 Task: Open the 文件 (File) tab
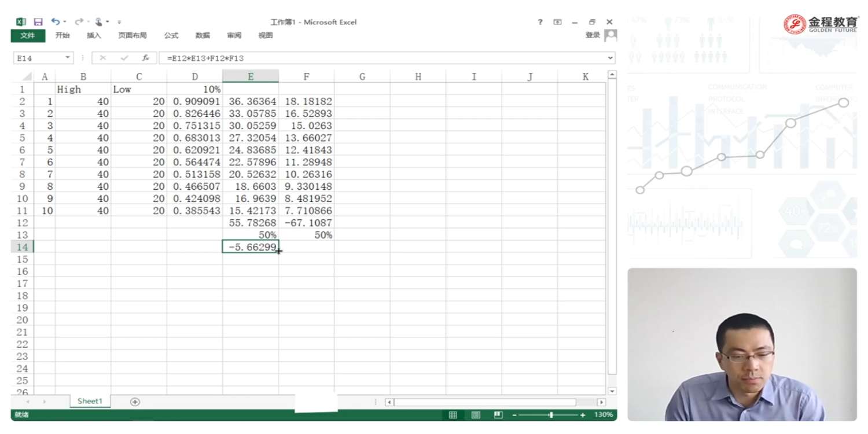(28, 35)
